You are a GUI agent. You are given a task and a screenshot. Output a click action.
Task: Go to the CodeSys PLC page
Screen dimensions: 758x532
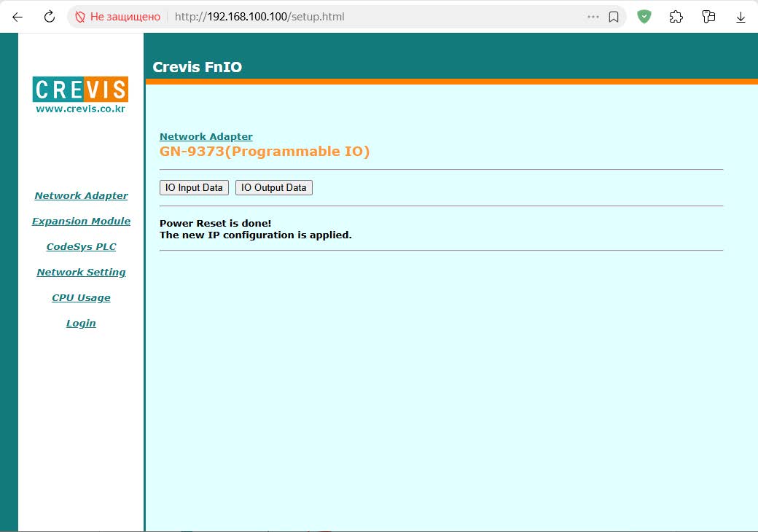tap(81, 247)
